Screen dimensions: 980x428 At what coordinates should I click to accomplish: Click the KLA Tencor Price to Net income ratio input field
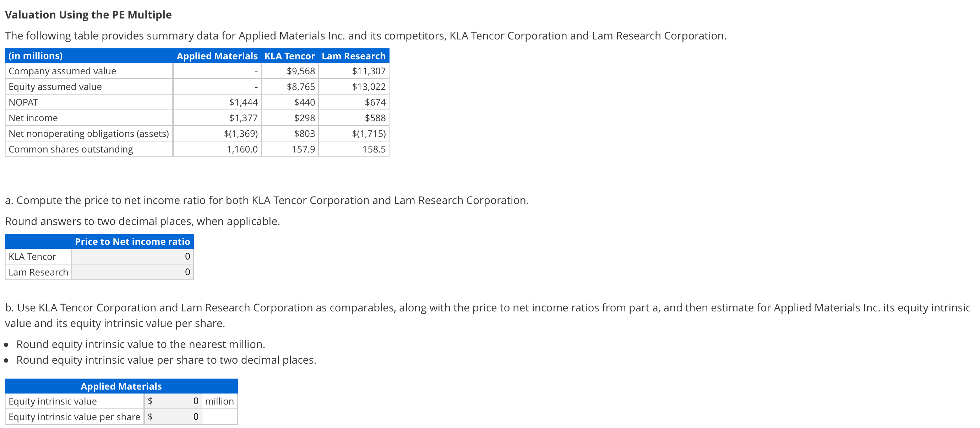132,256
